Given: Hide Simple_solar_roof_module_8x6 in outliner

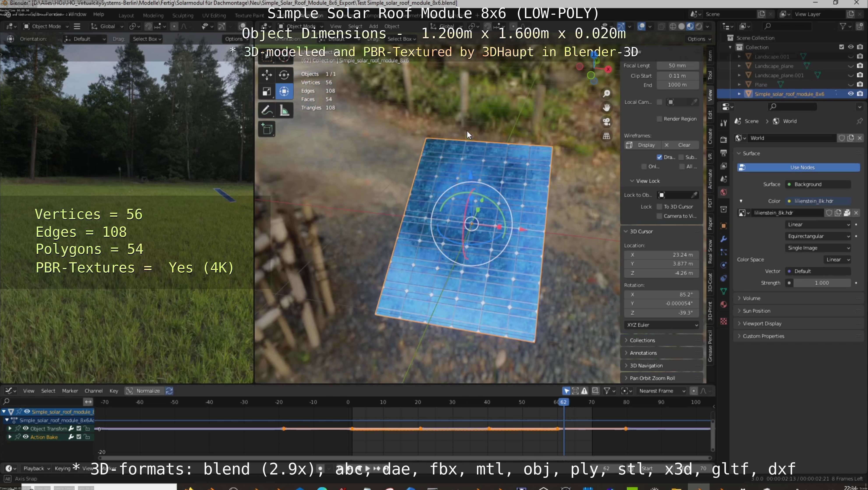Looking at the screenshot, I should pos(850,94).
